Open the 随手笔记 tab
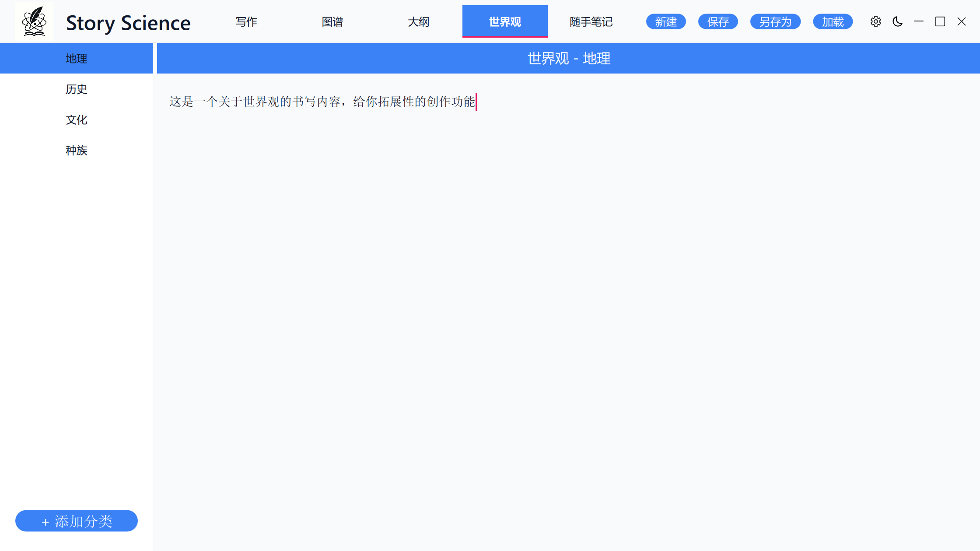The image size is (980, 551). [591, 21]
